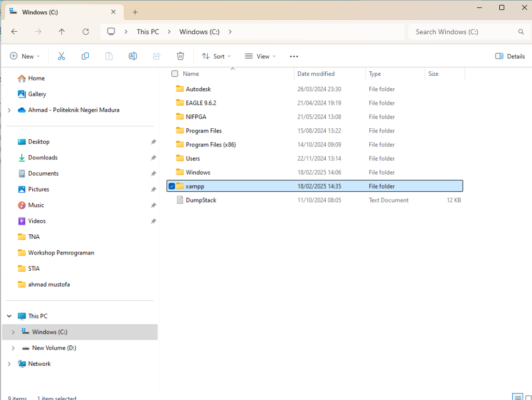Image resolution: width=532 pixels, height=400 pixels.
Task: Open the View dropdown menu
Action: 260,56
